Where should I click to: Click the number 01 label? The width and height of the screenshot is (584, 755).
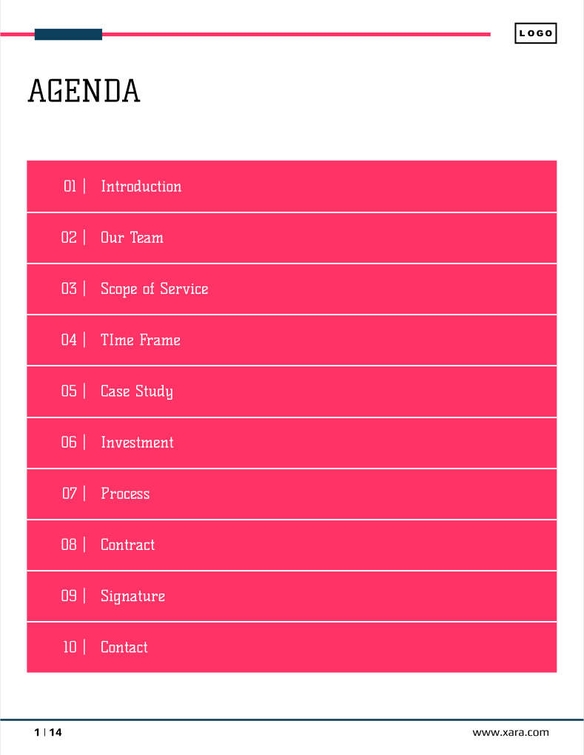[x=70, y=186]
